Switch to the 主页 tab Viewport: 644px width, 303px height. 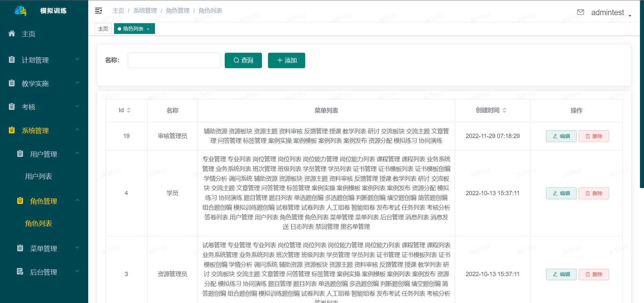pos(103,29)
